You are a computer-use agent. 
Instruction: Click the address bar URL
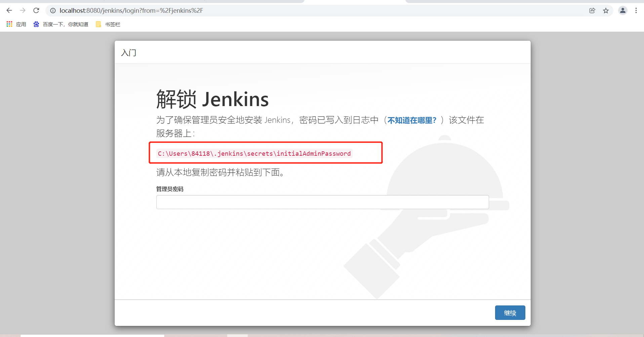point(131,11)
